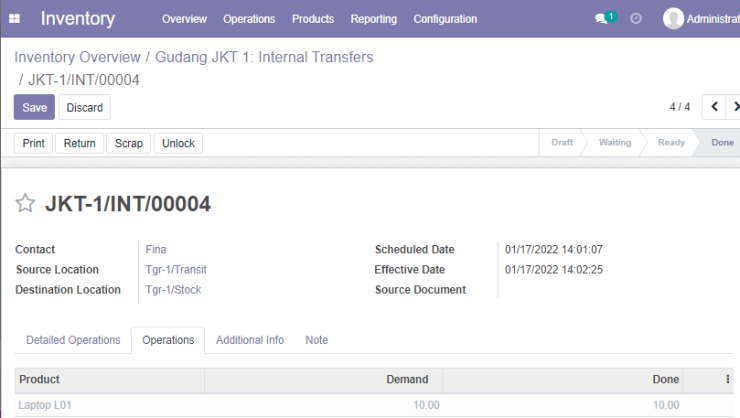Open the Fina contact link
Screen dimensions: 740x418
coord(156,249)
